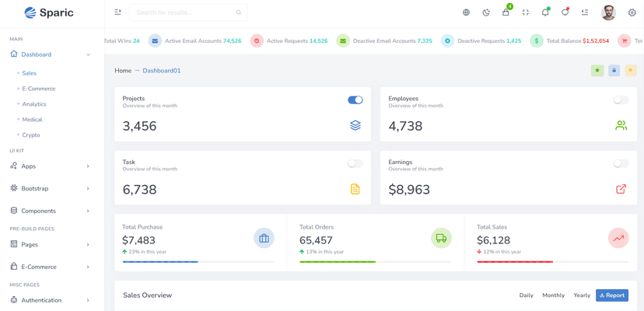
Task: Click the Deactive Requests cross icon
Action: (448, 40)
